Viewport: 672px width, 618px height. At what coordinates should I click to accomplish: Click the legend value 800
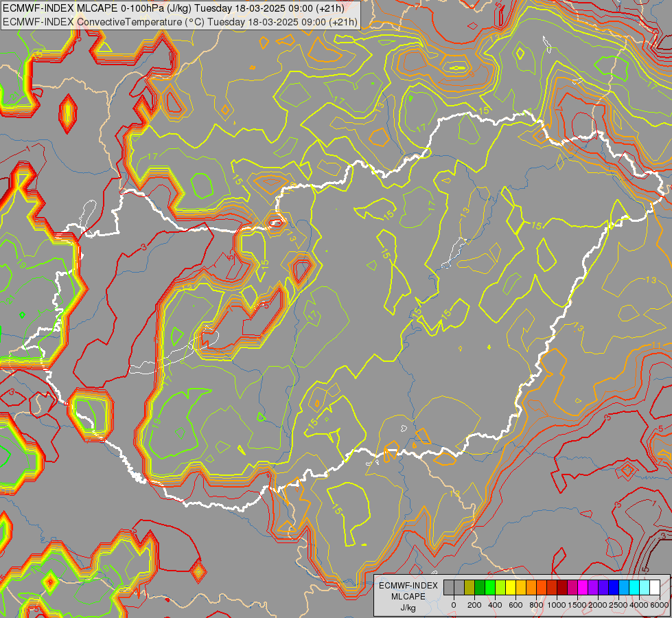(x=536, y=605)
